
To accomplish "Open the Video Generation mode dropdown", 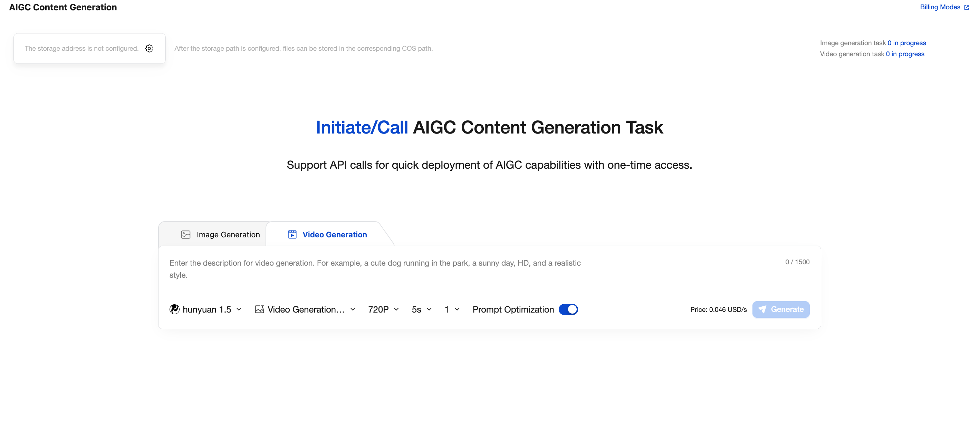I will [305, 309].
